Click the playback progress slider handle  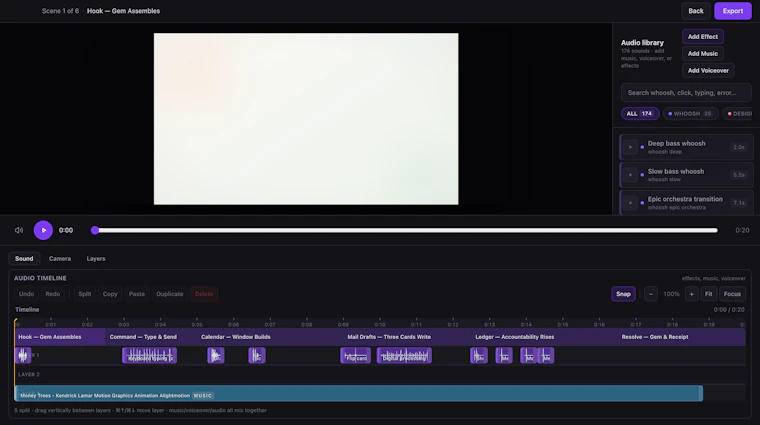95,230
